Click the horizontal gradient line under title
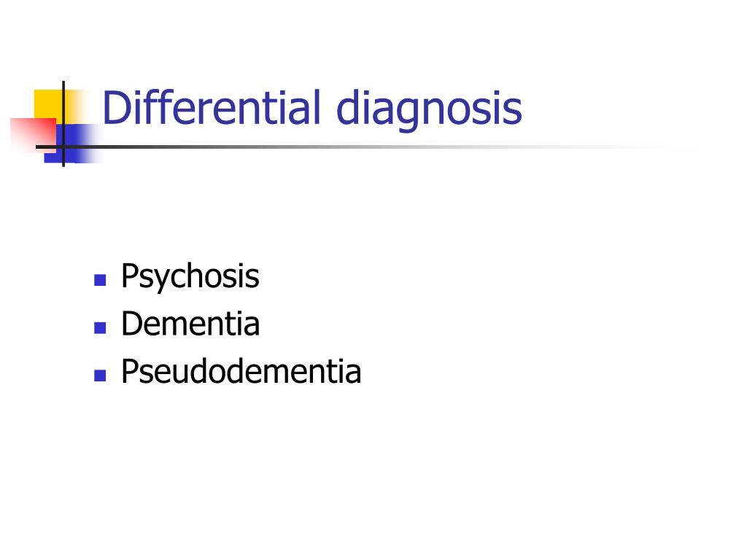Screen dimensions: 747x560 coord(367,147)
